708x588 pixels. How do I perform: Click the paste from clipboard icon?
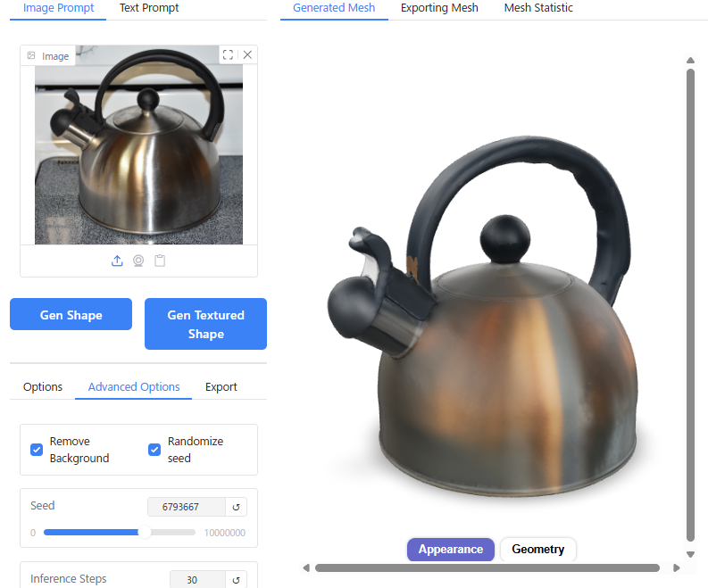160,261
